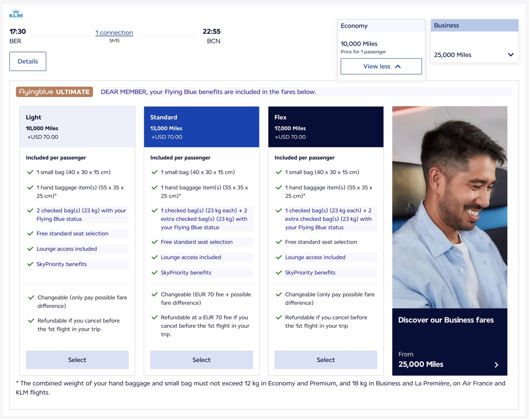The width and height of the screenshot is (530, 420).
Task: Click the Flying Blue Ultimate badge
Action: pyautogui.click(x=55, y=92)
